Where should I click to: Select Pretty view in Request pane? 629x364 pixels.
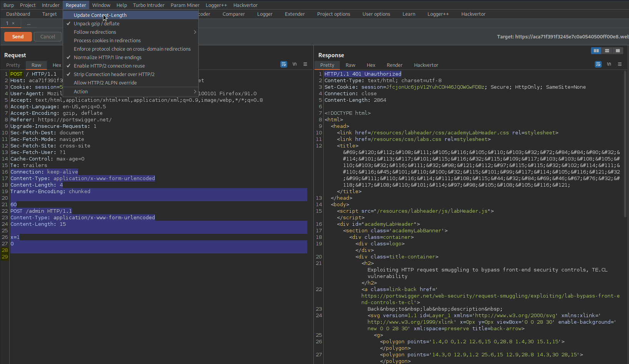pos(13,65)
